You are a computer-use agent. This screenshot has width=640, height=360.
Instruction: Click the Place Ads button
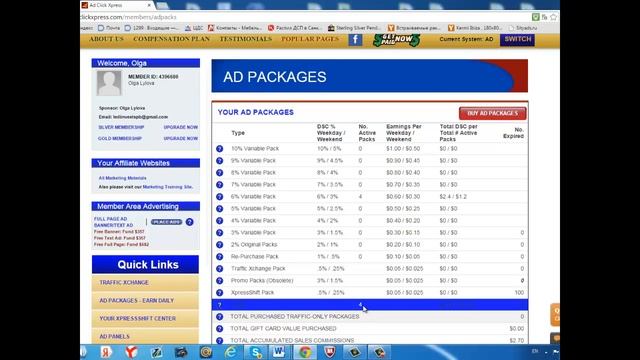(x=167, y=222)
